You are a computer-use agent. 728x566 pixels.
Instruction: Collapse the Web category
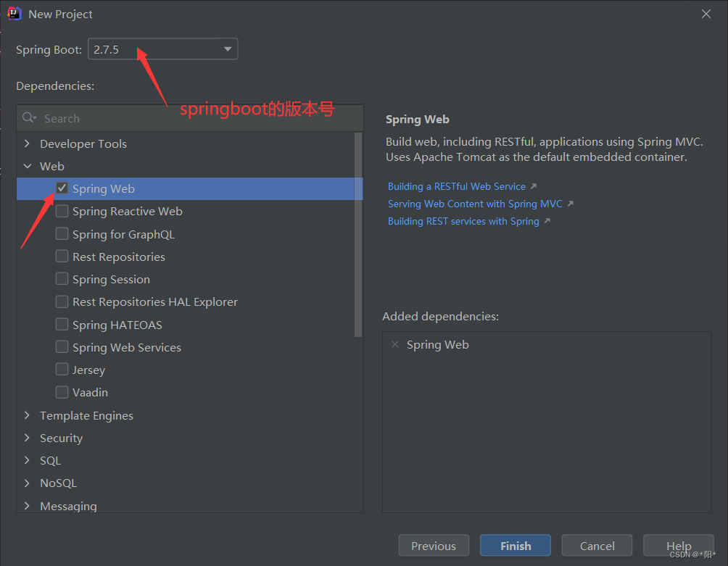click(27, 166)
